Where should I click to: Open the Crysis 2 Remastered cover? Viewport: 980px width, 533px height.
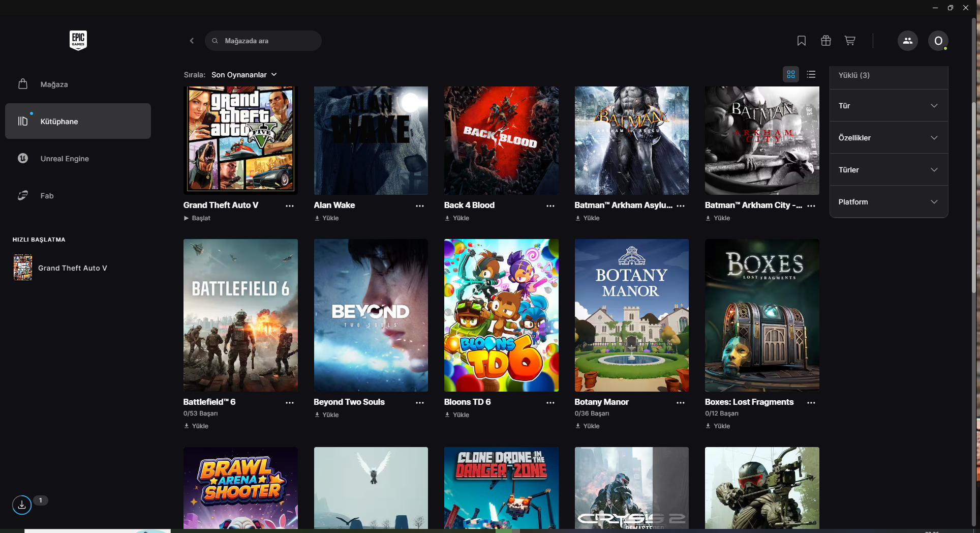pos(632,488)
